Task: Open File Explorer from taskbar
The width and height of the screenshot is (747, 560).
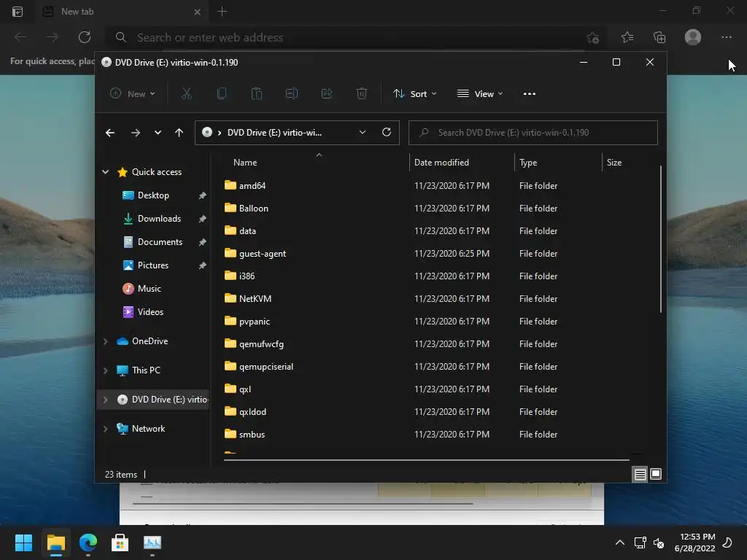Action: coord(55,542)
